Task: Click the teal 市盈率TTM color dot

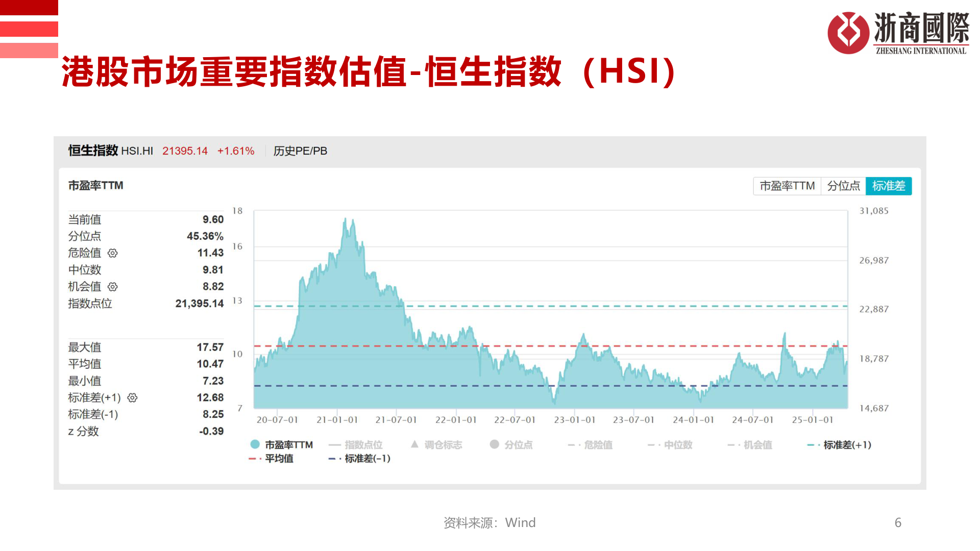Action: click(254, 444)
